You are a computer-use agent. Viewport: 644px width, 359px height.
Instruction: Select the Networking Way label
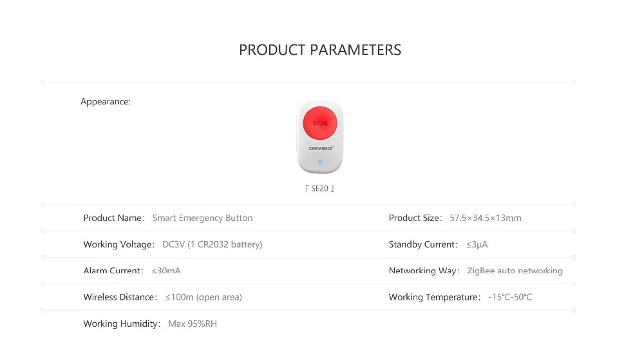coord(424,271)
